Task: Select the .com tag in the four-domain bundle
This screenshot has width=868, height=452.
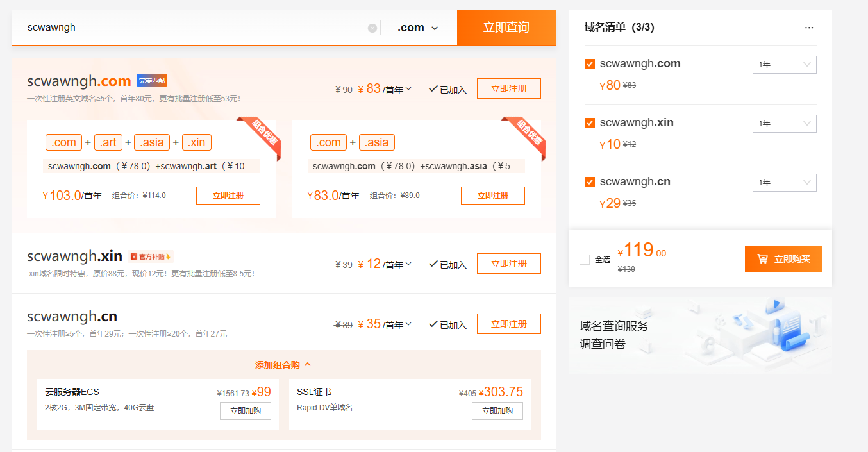Action: pos(64,142)
